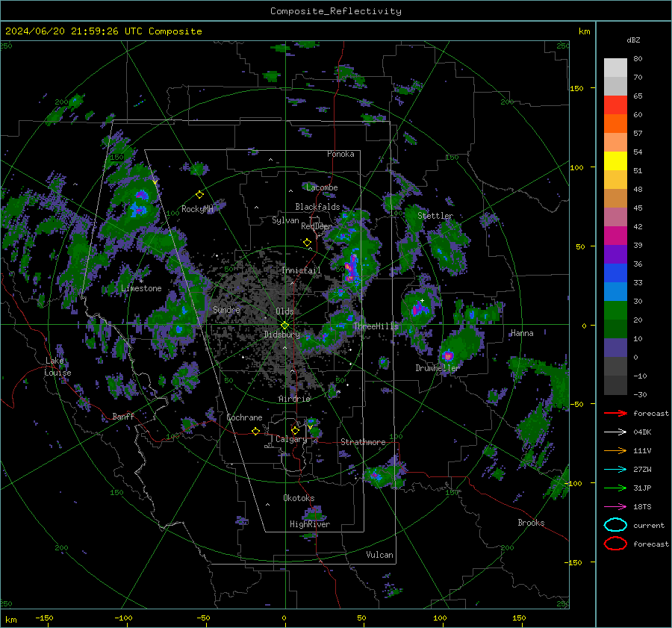Viewport: 672px width, 628px height.
Task: Click the Innisfail town label
Action: point(302,270)
